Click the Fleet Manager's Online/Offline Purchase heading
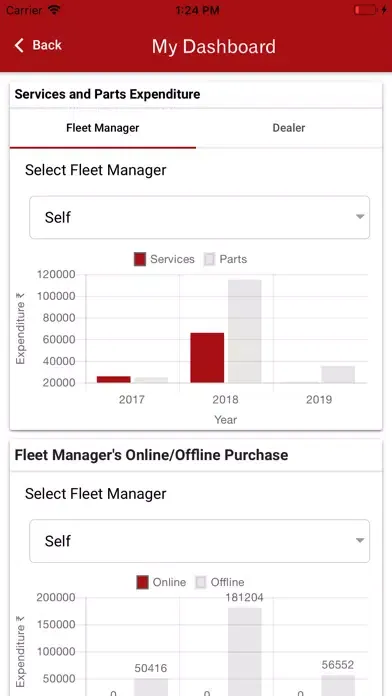Image resolution: width=392 pixels, height=696 pixels. pyautogui.click(x=151, y=455)
